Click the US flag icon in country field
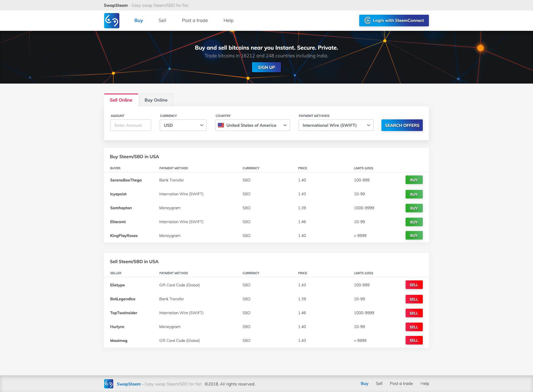This screenshot has height=392, width=533. coord(221,125)
